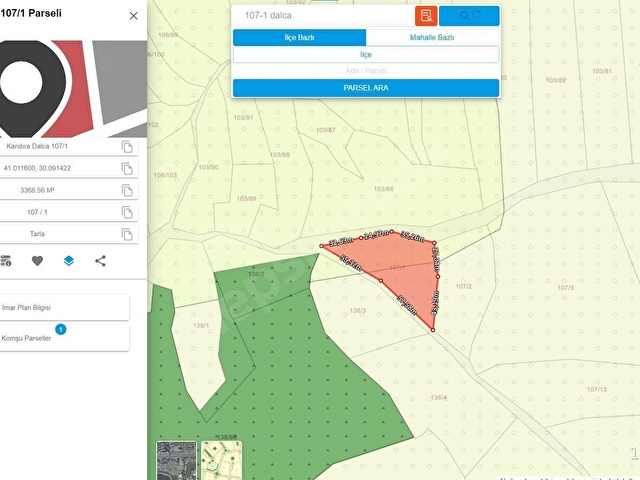Copy the 107 / 1 parcel number
This screenshot has height=480, width=640.
click(x=127, y=212)
